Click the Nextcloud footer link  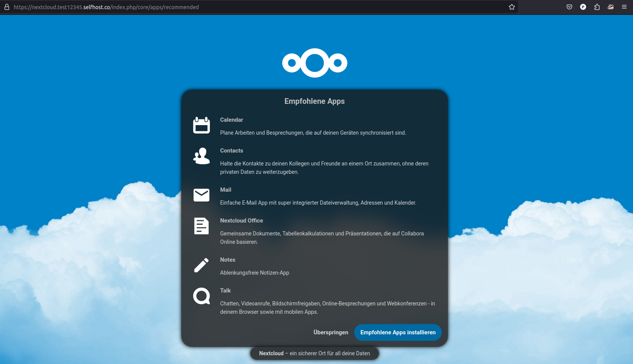click(271, 353)
